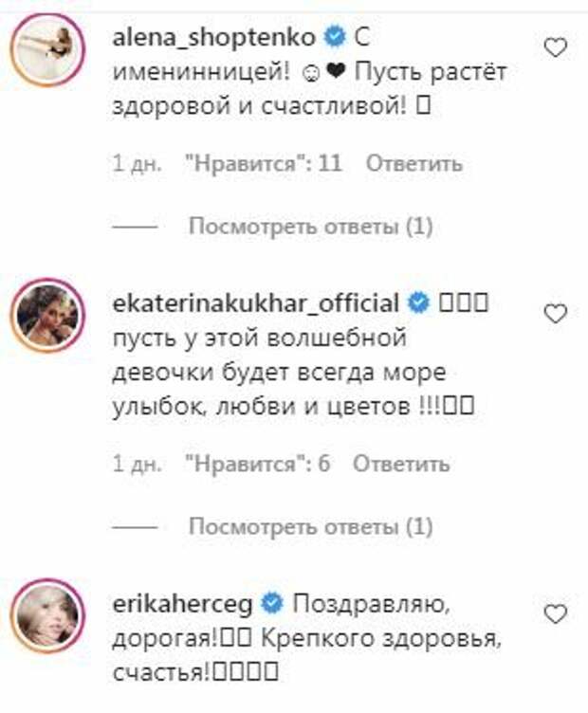588x713 pixels.
Task: Open ekaterinakukhar_official's avatar
Action: 47,315
